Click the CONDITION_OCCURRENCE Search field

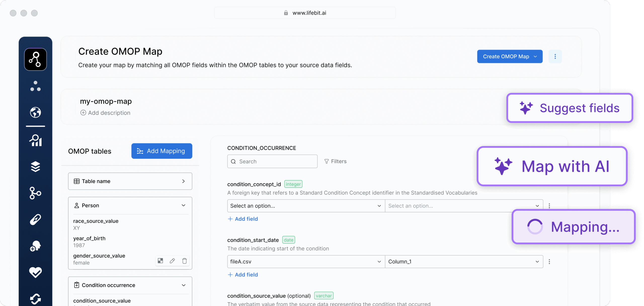click(272, 161)
